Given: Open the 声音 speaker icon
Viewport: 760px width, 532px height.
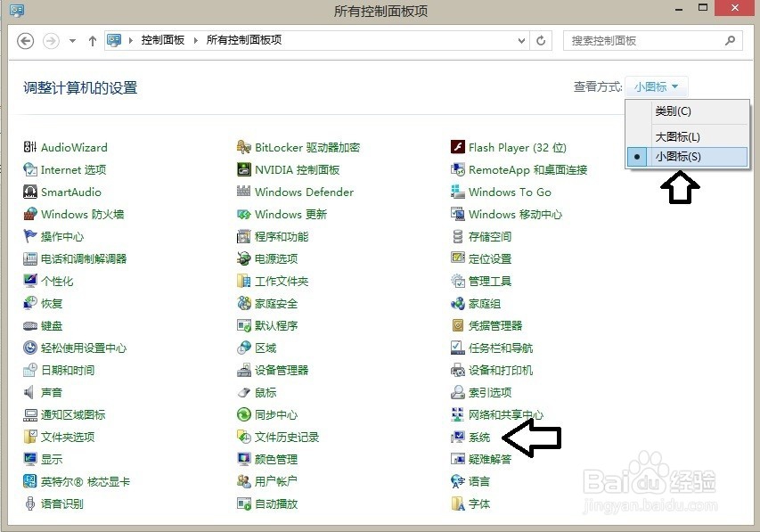Looking at the screenshot, I should [30, 392].
